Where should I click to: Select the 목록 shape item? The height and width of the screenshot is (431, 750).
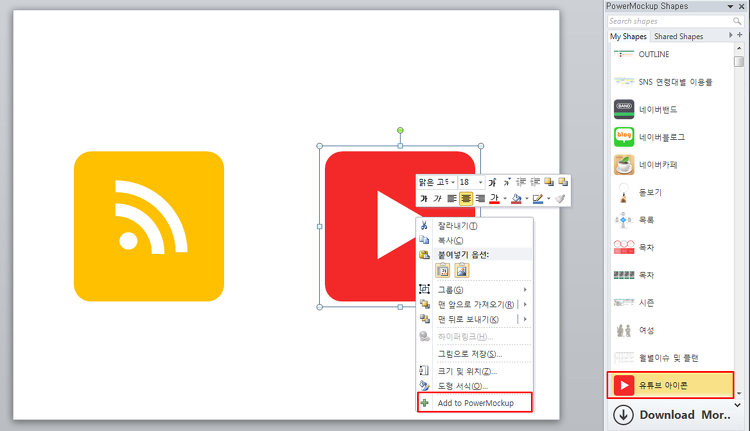tap(671, 220)
